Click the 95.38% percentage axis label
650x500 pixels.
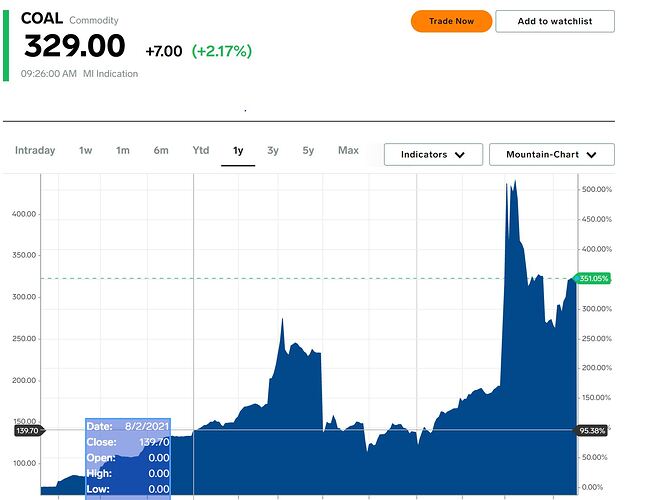(593, 430)
